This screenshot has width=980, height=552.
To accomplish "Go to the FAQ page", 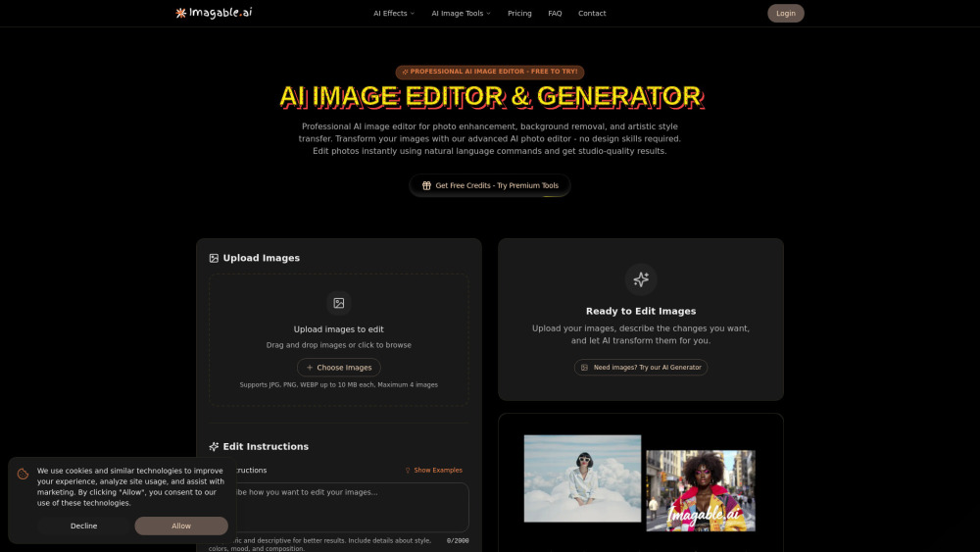I will (555, 14).
